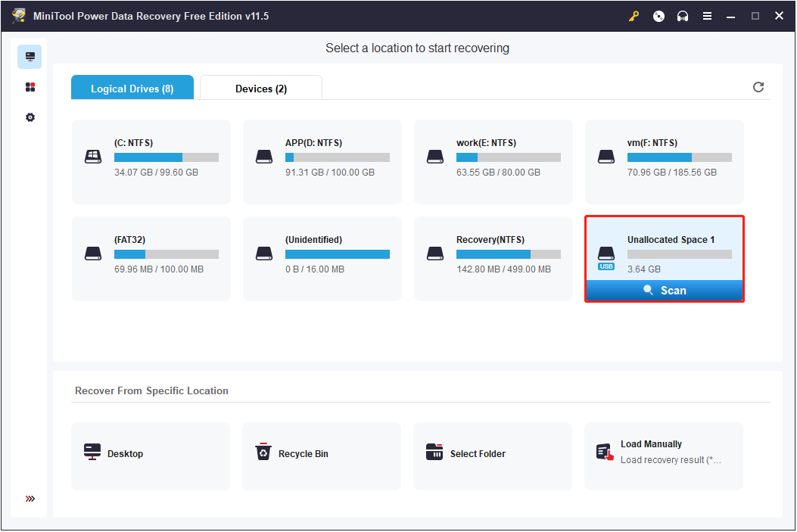Select the (C: NTFS) drive icon
Image resolution: width=797 pixels, height=532 pixels.
tap(93, 157)
